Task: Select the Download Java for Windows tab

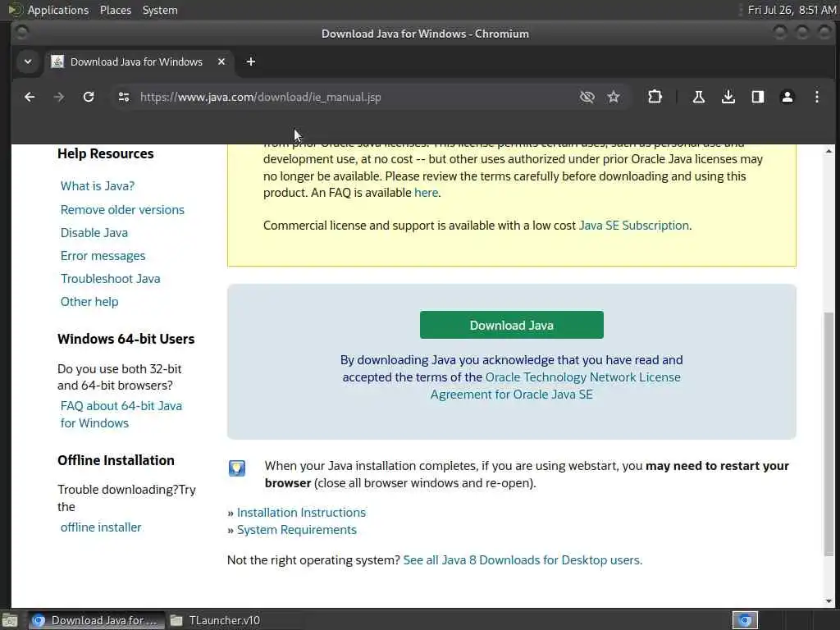Action: [x=138, y=62]
